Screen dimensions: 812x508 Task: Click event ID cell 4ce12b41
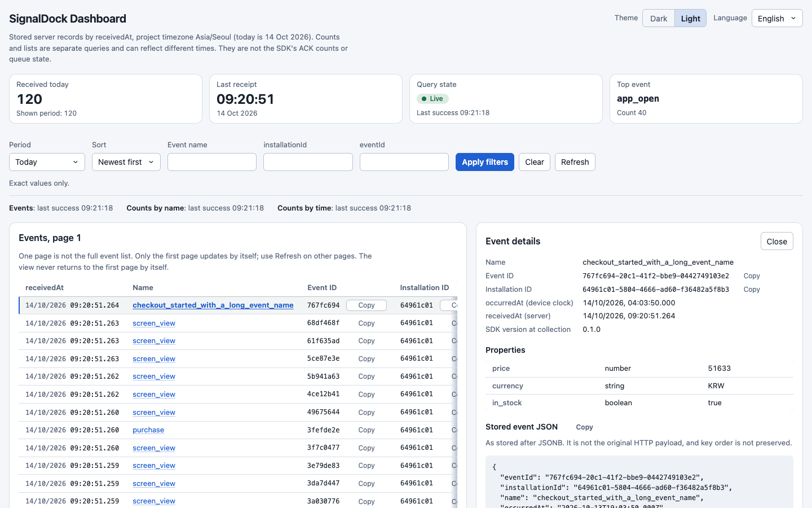[x=324, y=395]
